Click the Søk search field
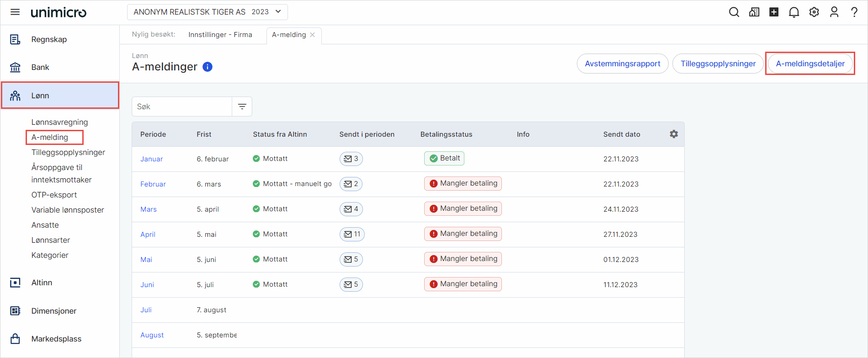 [x=182, y=107]
